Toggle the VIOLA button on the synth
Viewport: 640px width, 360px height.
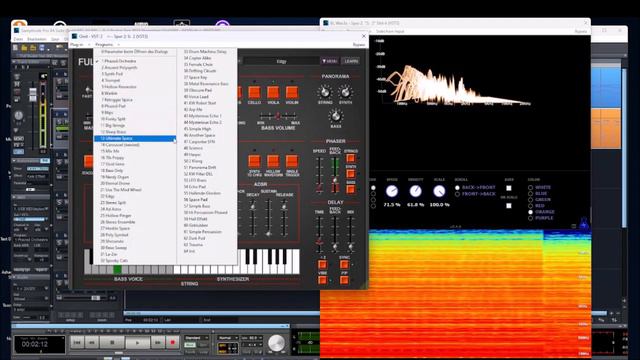[x=273, y=92]
